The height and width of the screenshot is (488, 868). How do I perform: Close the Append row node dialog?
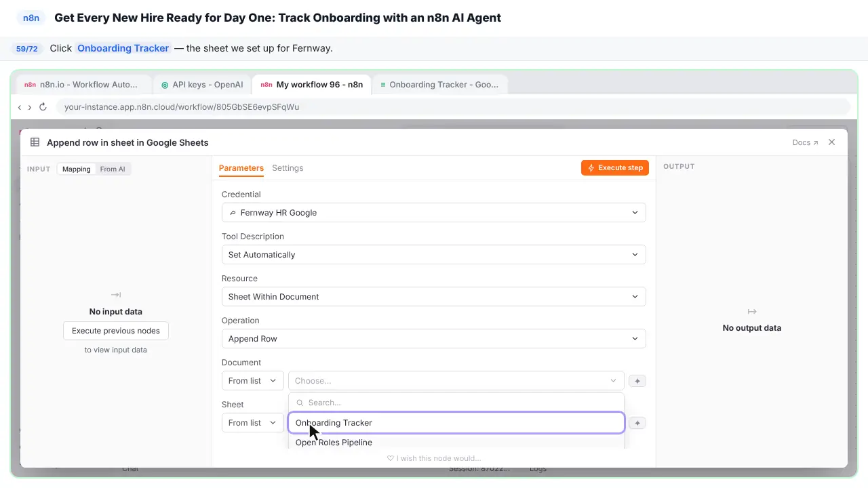click(832, 142)
